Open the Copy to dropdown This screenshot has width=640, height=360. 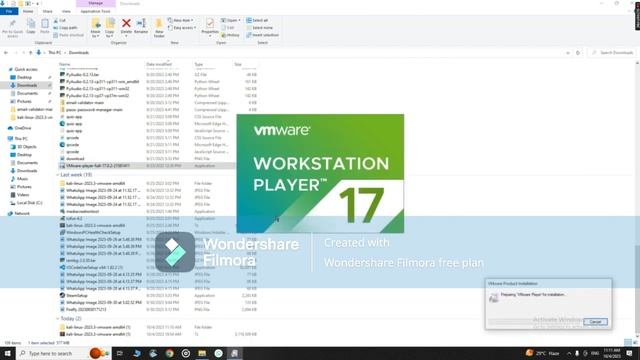(x=110, y=28)
